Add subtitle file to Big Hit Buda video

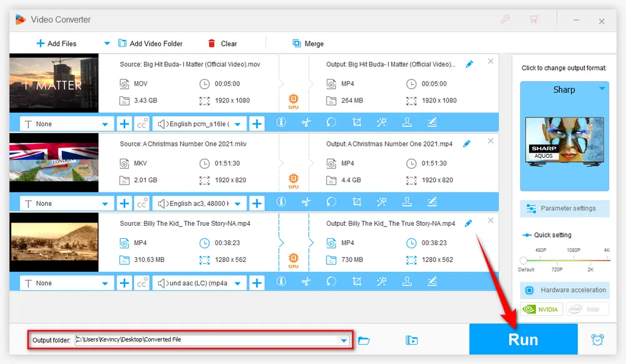125,124
